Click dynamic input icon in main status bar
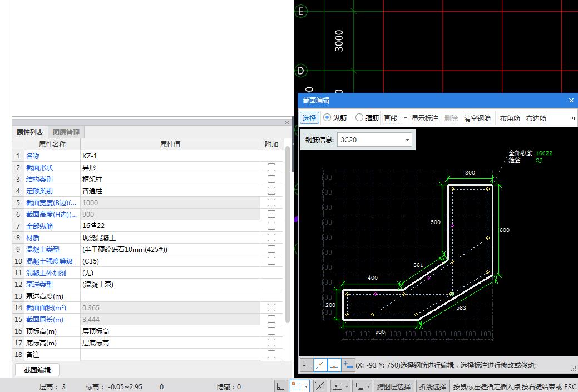 click(x=359, y=386)
